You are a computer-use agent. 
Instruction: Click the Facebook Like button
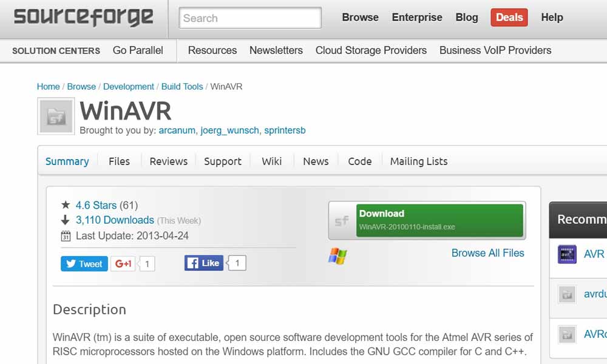coord(203,263)
